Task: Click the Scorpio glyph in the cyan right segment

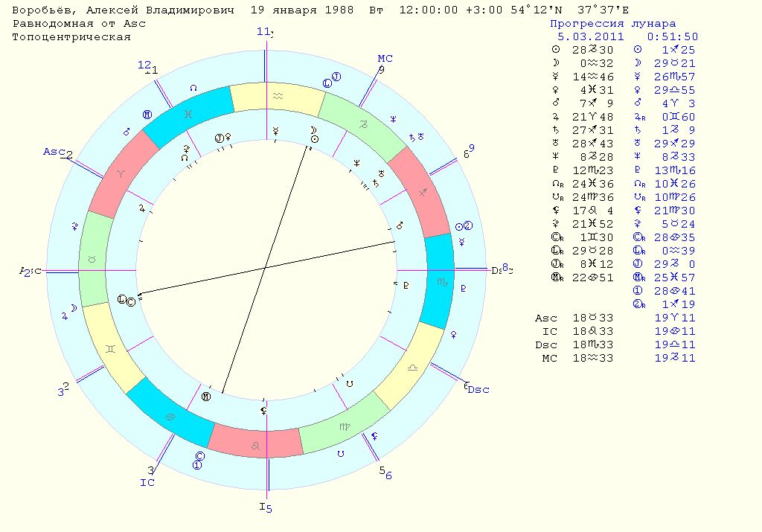Action: (x=442, y=282)
